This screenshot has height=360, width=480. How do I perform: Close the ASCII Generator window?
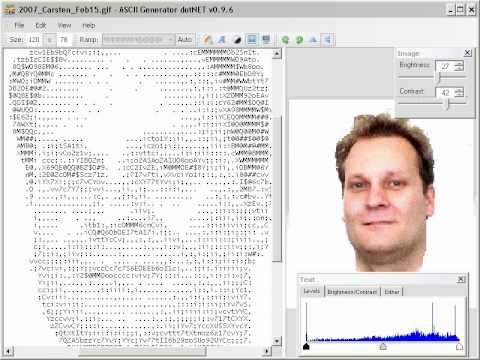[x=471, y=10]
